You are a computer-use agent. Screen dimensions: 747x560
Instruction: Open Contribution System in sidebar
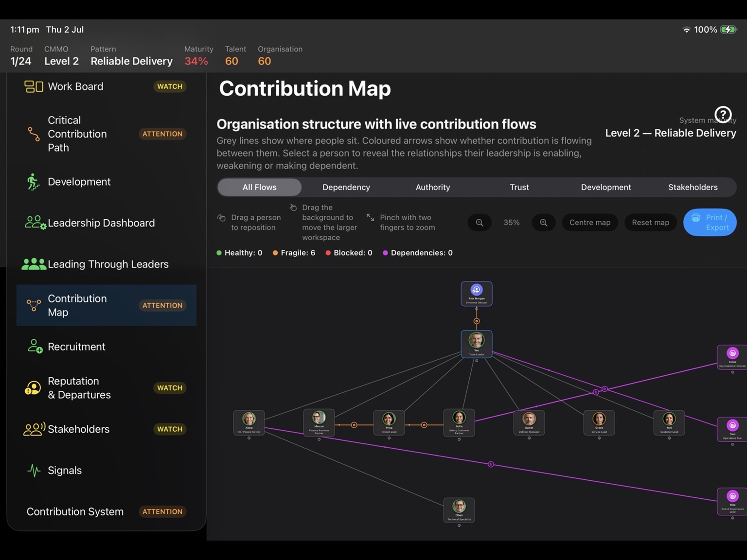click(x=106, y=511)
